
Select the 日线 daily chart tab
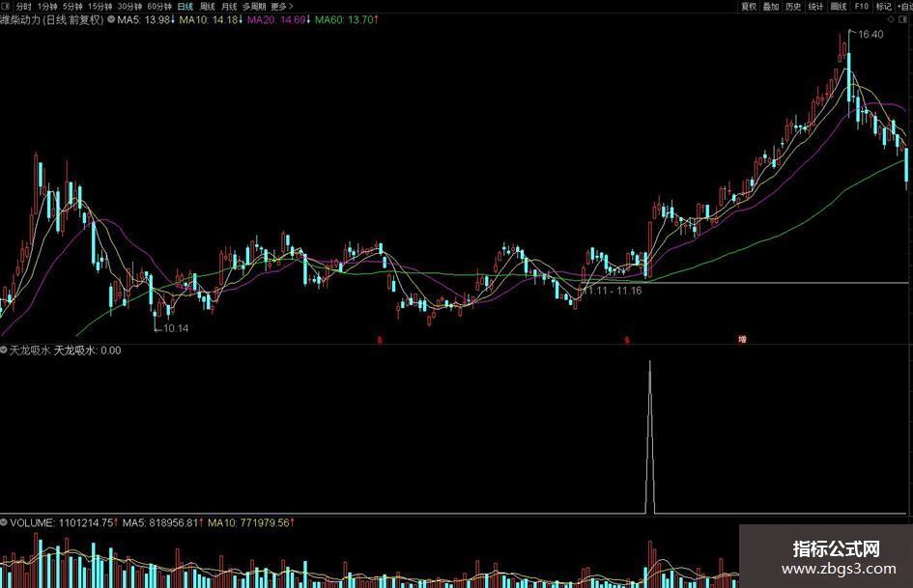(x=185, y=7)
